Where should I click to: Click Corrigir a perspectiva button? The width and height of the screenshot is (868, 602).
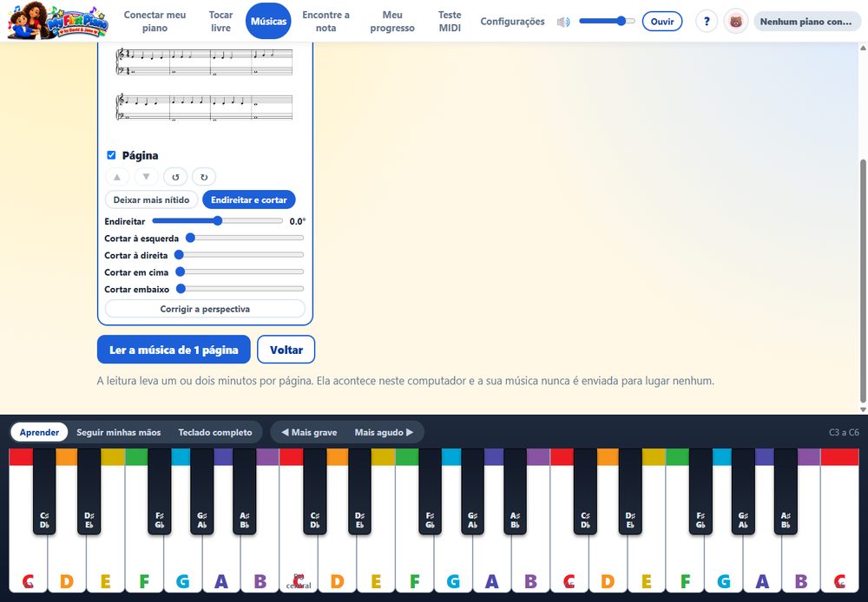[205, 309]
